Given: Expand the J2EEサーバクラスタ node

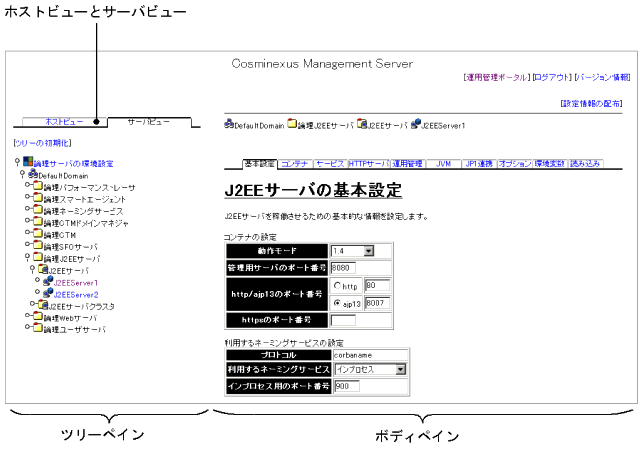Looking at the screenshot, I should 33,303.
